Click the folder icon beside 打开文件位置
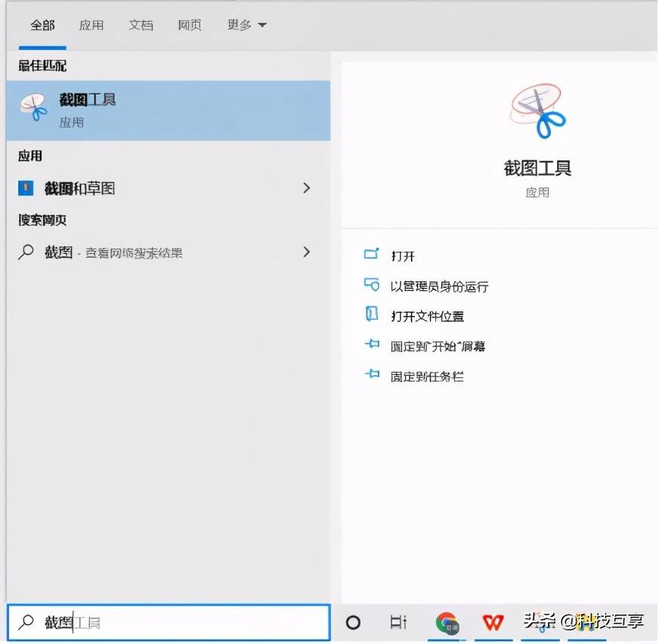The image size is (659, 644). (x=372, y=315)
